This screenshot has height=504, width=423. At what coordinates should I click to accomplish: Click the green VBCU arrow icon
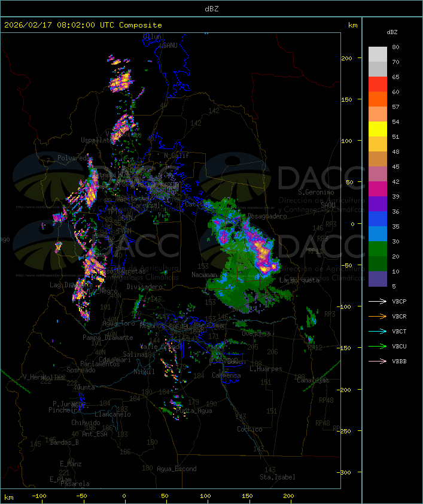tap(378, 346)
